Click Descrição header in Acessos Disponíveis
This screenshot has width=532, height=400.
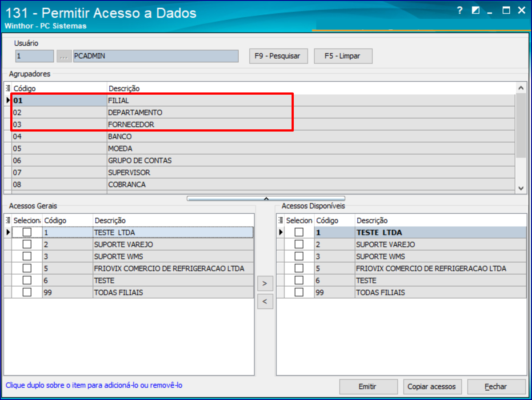(441, 220)
